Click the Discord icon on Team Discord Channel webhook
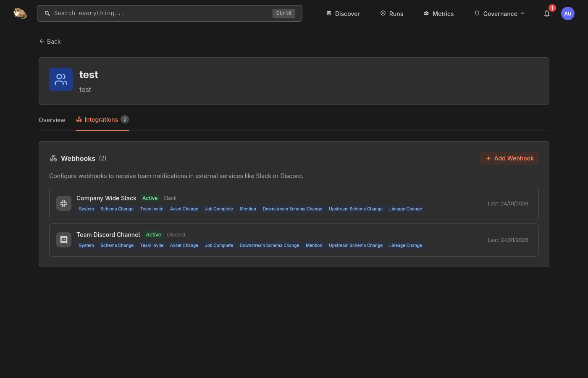The height and width of the screenshot is (378, 588). coord(64,240)
